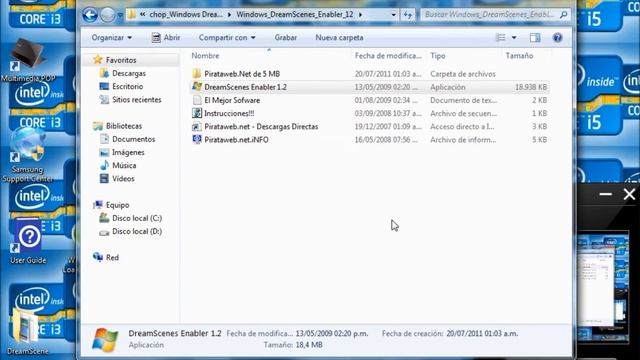The image size is (640, 360).
Task: Open DreamScene folder on desktop
Action: click(27, 331)
